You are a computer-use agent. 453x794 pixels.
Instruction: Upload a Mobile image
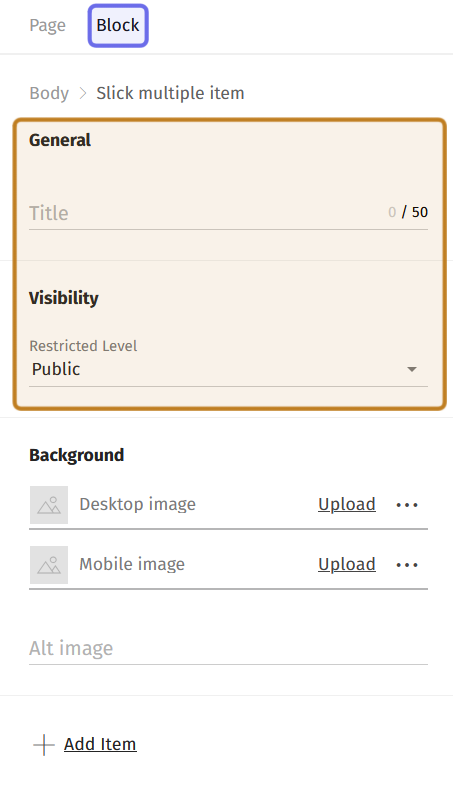tap(347, 564)
